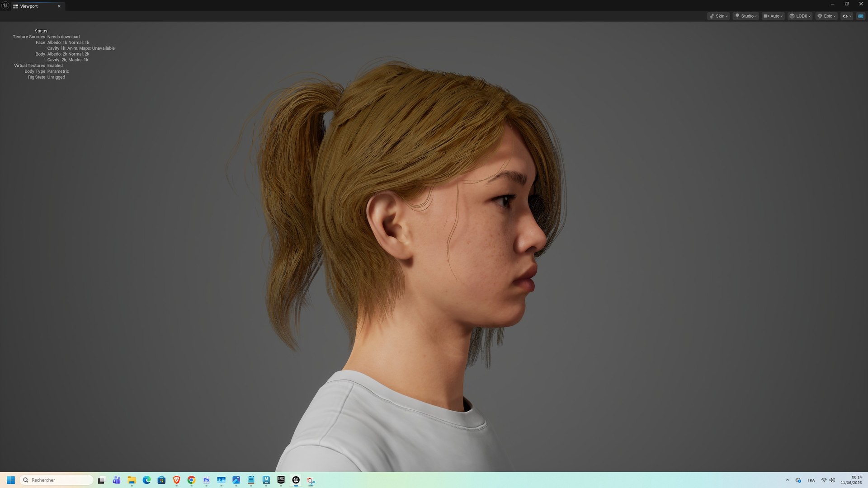
Task: Minimize the Unreal Engine window
Action: click(832, 4)
